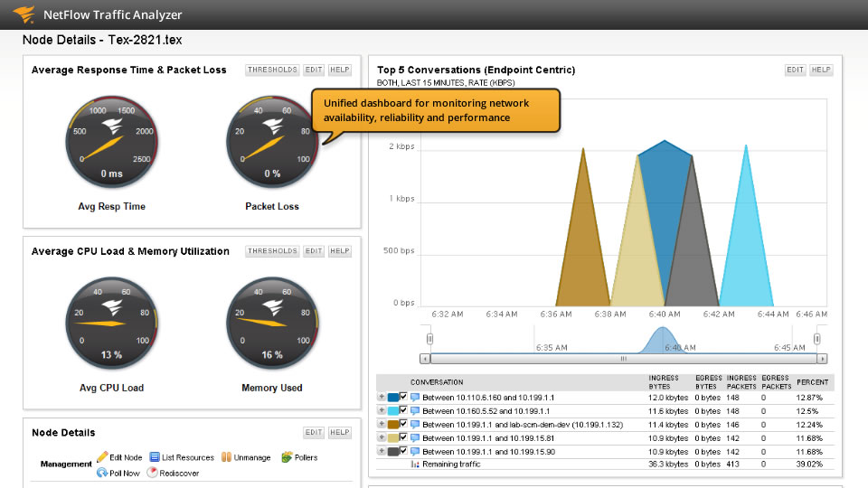Click the Avg Resp Time gauge
The image size is (868, 488).
tap(112, 142)
